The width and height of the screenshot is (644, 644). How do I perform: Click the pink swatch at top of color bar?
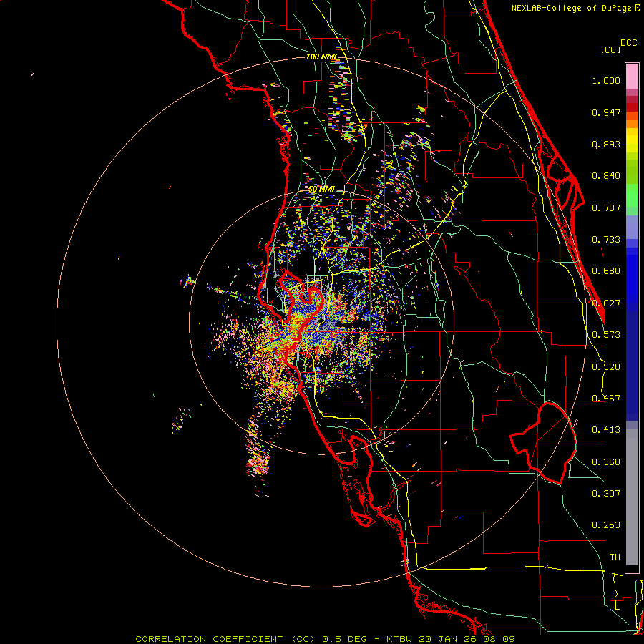coord(632,77)
